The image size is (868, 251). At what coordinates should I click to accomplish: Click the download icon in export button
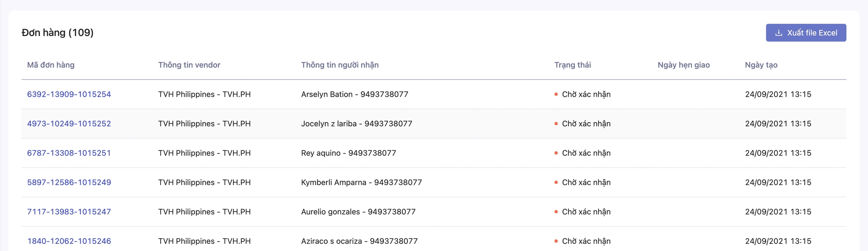(779, 33)
